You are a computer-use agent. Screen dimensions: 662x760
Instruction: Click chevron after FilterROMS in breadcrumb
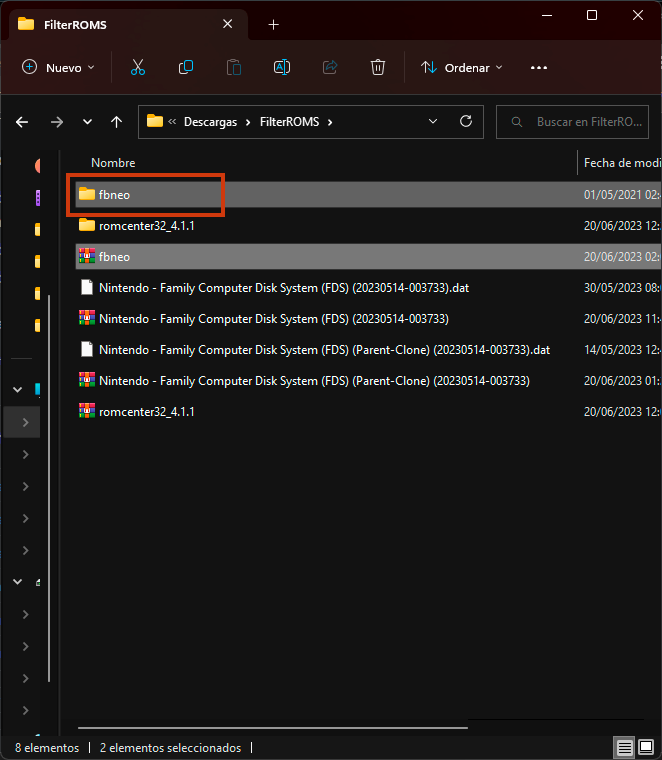coord(330,122)
